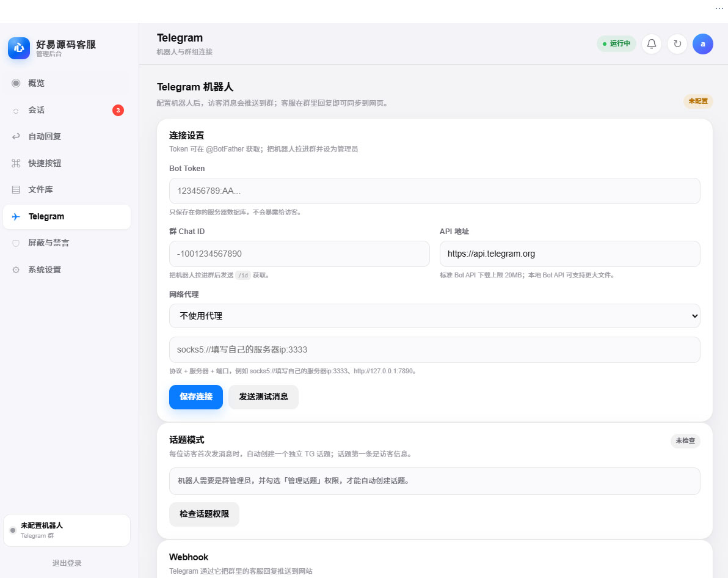Click the 只保存在你的服务器数据库 hint text
This screenshot has height=578, width=728.
click(236, 213)
